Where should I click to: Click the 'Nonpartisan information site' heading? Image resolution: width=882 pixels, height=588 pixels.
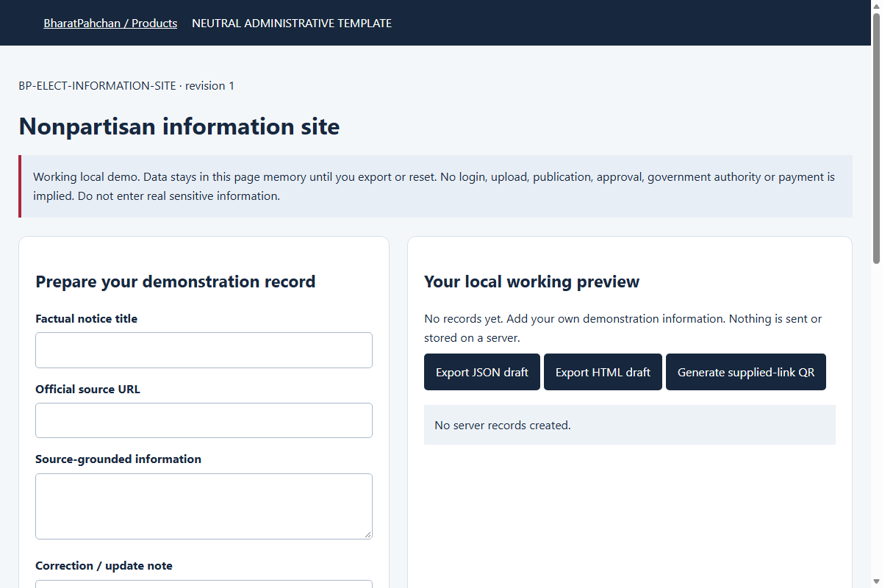179,126
